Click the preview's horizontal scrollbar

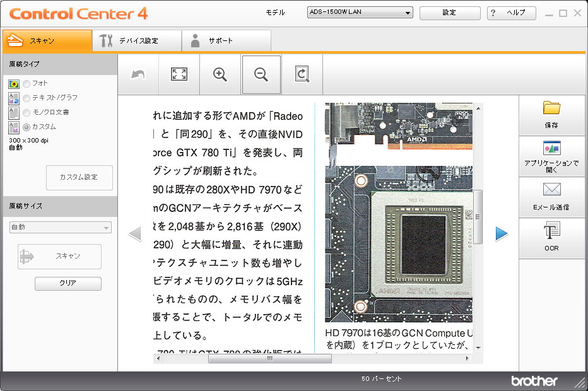[x=269, y=358]
